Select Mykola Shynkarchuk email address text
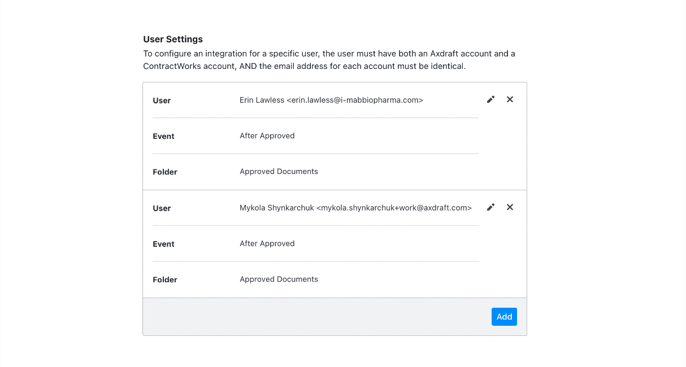Image resolution: width=686 pixels, height=367 pixels. pyautogui.click(x=394, y=208)
